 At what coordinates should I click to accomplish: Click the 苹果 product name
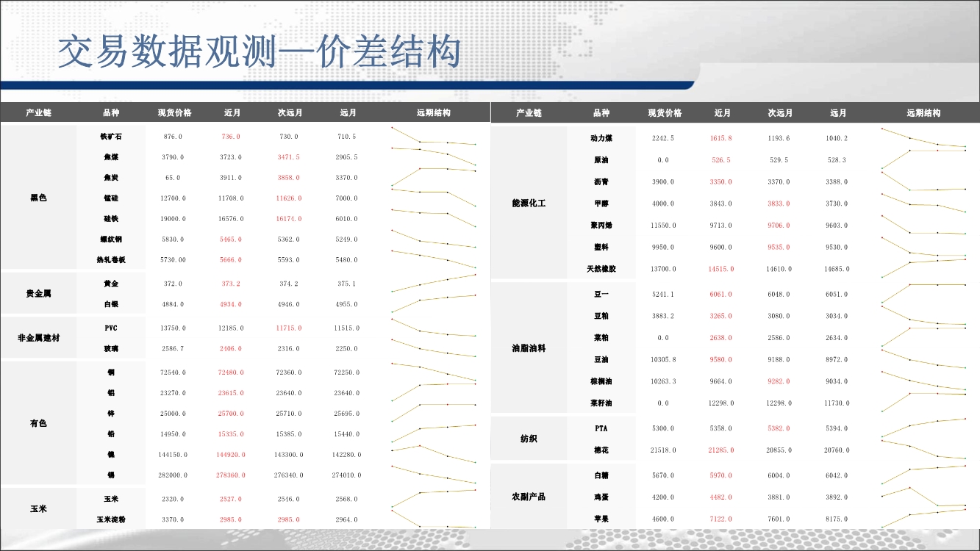(x=601, y=519)
